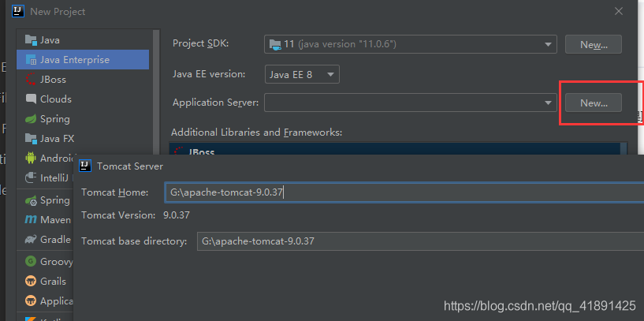Click the Android robot icon
Image resolution: width=644 pixels, height=321 pixels.
32,158
